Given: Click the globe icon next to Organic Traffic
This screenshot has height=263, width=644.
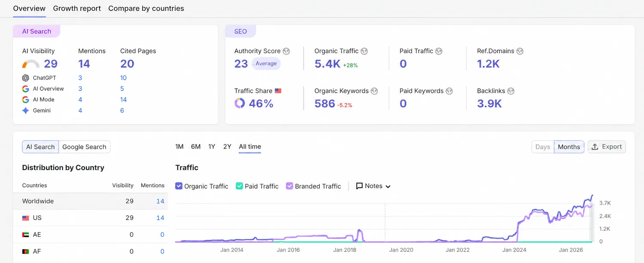Looking at the screenshot, I should pyautogui.click(x=364, y=51).
